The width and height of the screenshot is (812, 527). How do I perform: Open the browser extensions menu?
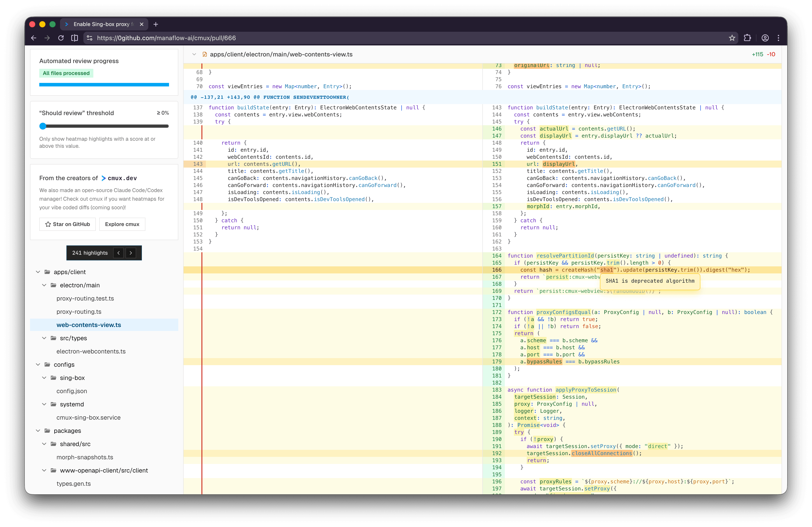pos(748,38)
